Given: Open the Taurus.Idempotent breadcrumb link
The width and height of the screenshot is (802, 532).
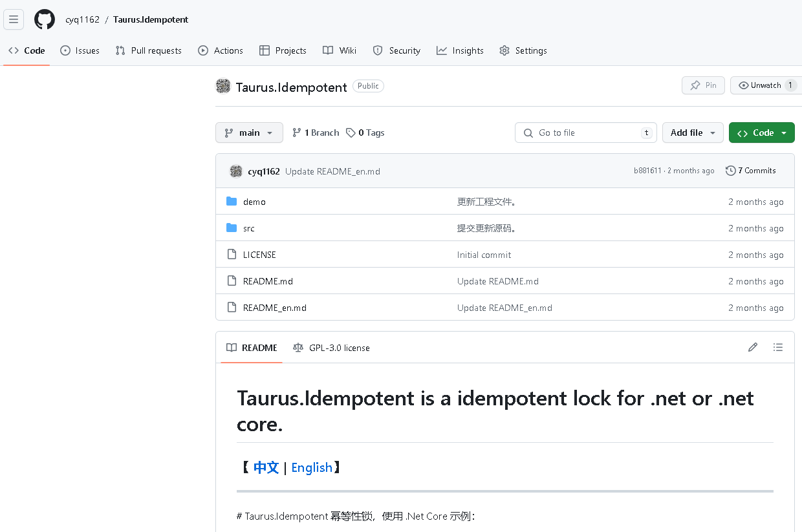Looking at the screenshot, I should pos(151,19).
